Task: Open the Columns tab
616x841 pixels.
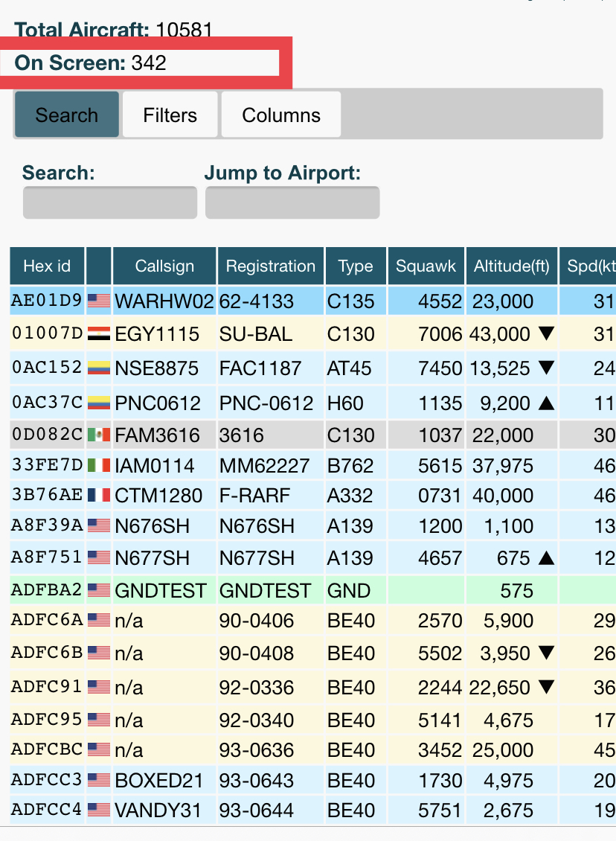Action: click(281, 115)
